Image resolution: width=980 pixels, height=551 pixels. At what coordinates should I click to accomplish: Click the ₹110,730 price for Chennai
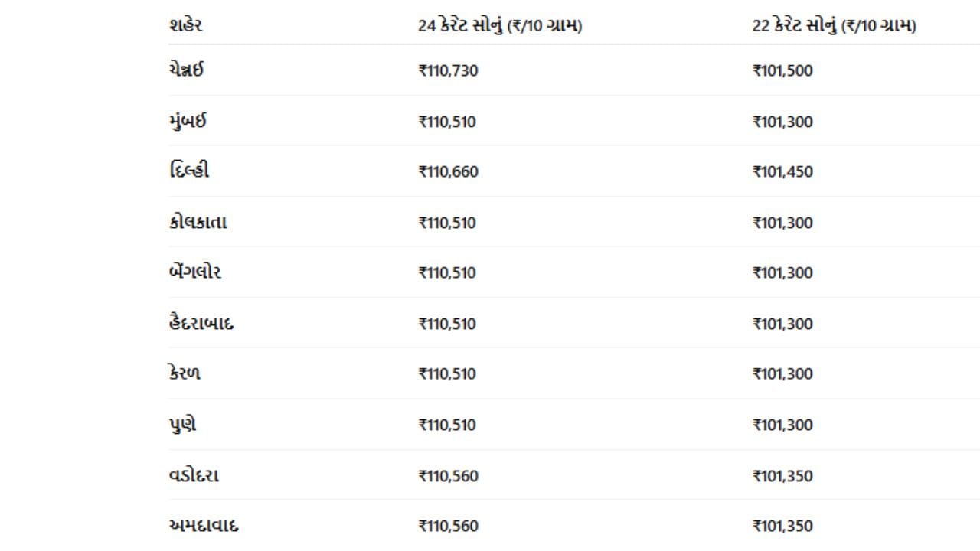pos(448,70)
